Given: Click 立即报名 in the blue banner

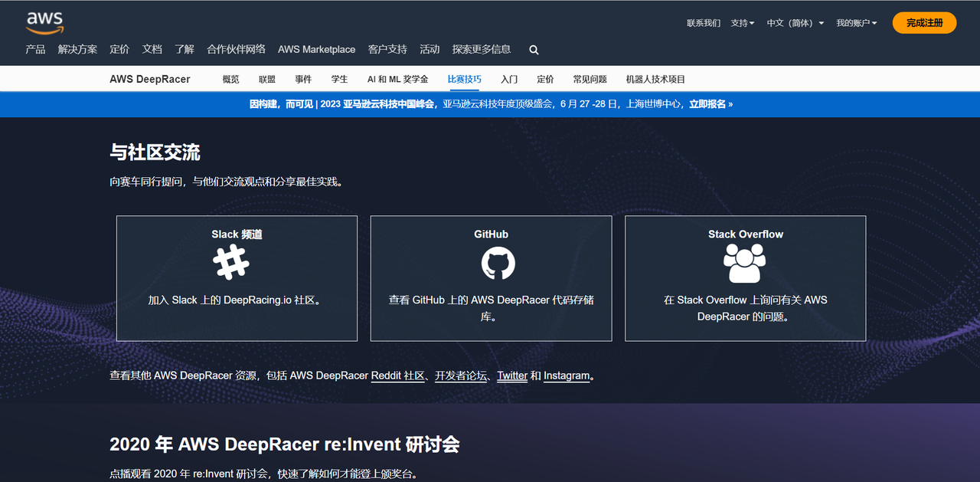Looking at the screenshot, I should [x=710, y=104].
